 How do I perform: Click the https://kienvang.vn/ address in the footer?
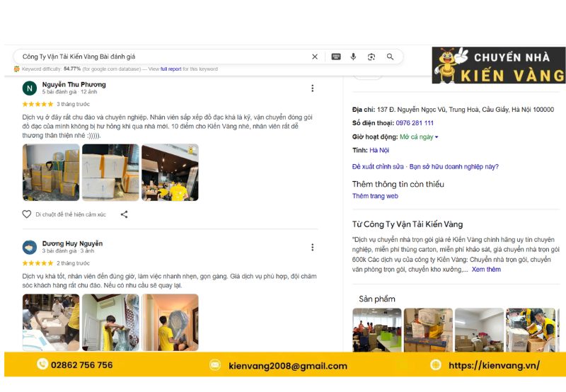494,366
